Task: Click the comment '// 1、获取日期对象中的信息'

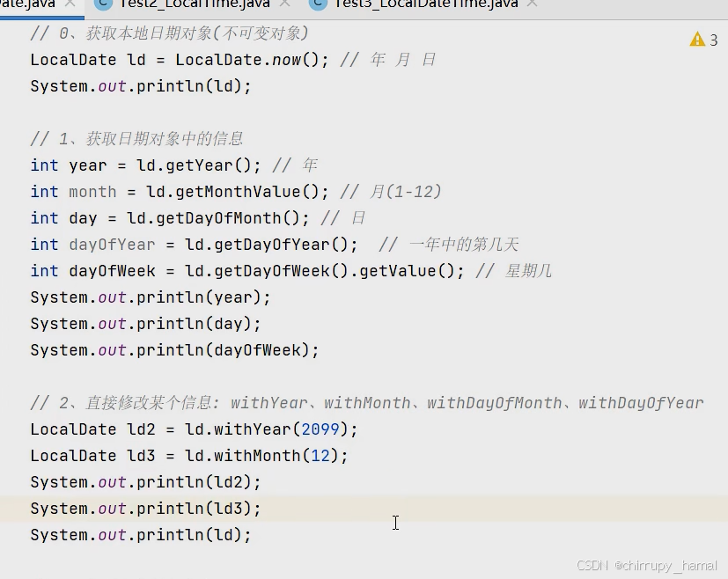Action: (136, 139)
